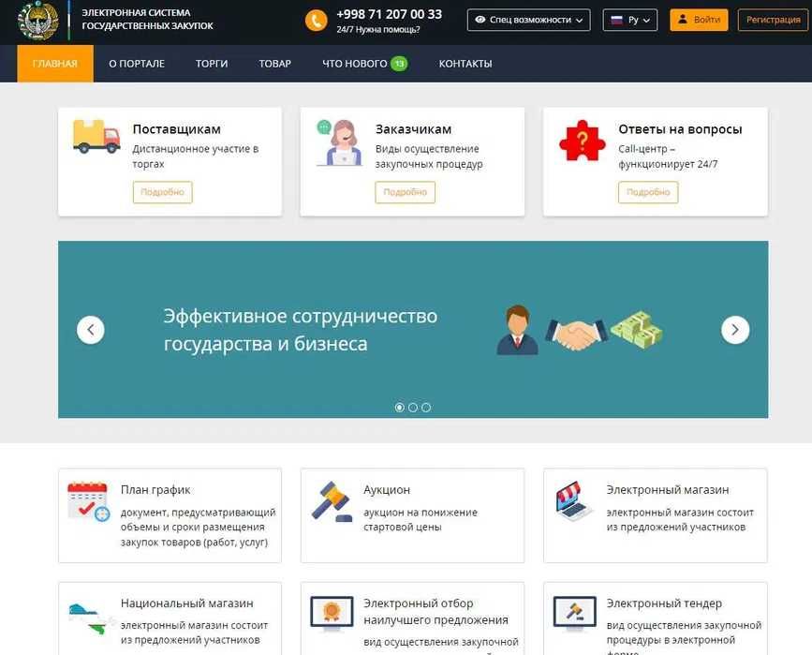Click the Uzbekistan map icon for Национальный магазин
Viewport: 812px width, 655px height.
pyautogui.click(x=91, y=618)
